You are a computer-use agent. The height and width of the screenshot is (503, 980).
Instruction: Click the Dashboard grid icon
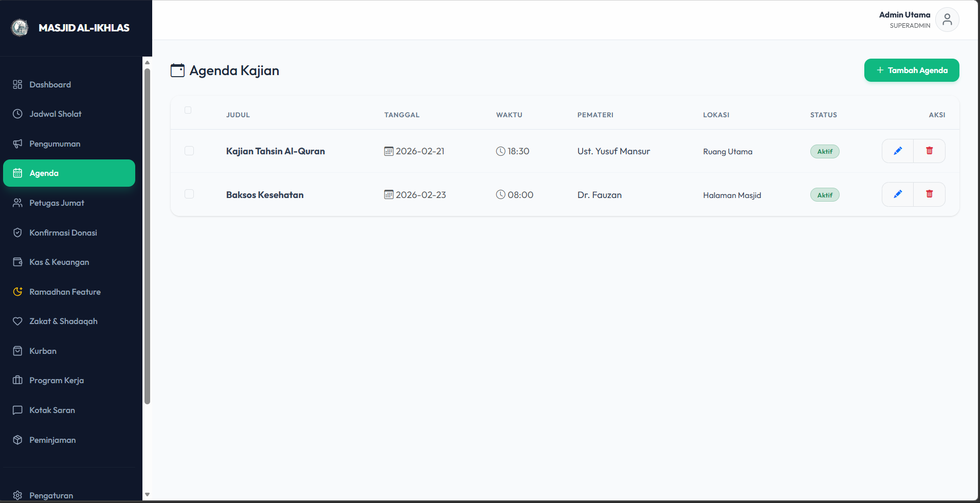tap(17, 84)
